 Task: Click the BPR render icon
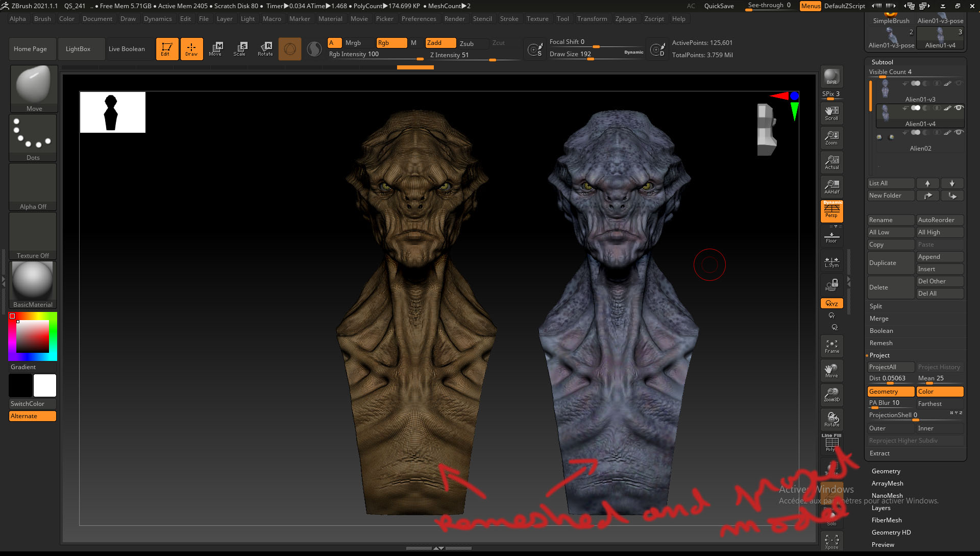[831, 77]
